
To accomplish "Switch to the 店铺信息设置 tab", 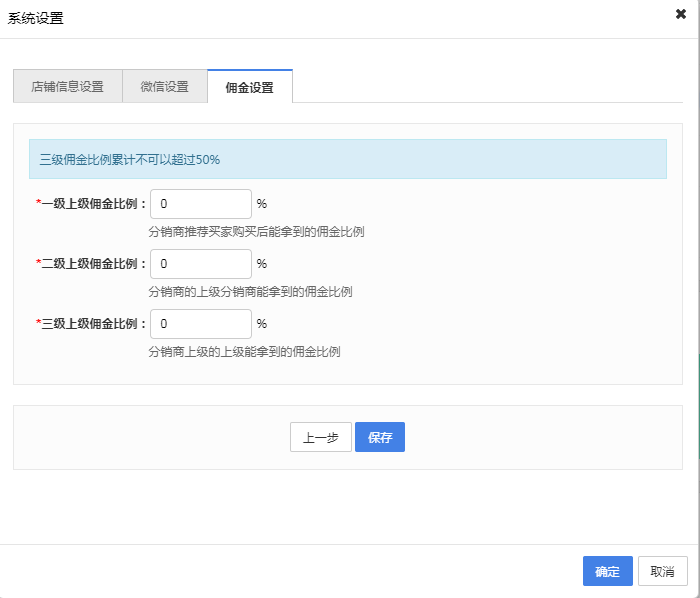I will 67,86.
